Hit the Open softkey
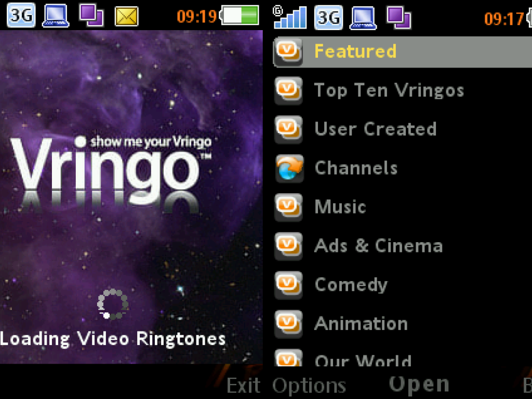The height and width of the screenshot is (399, 532). tap(419, 385)
